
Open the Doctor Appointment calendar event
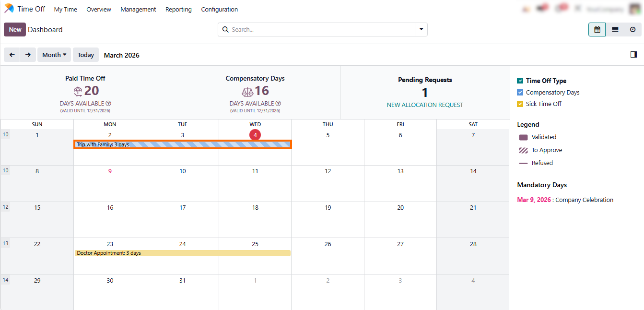(182, 253)
